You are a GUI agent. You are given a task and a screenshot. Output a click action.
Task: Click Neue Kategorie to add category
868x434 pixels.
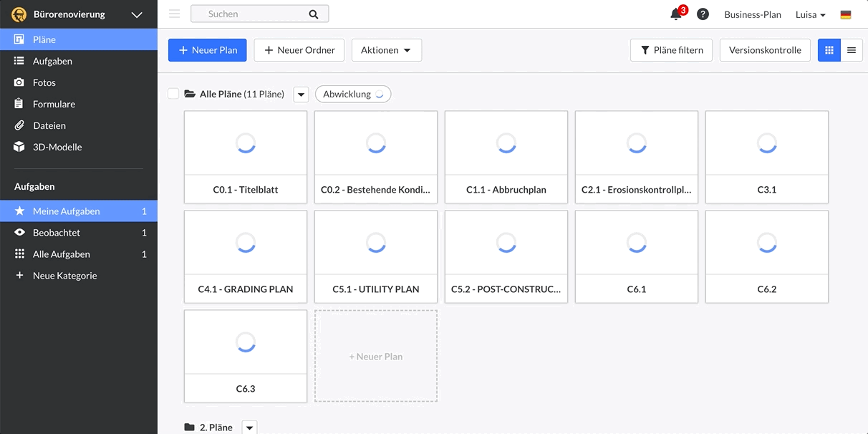[x=79, y=276]
